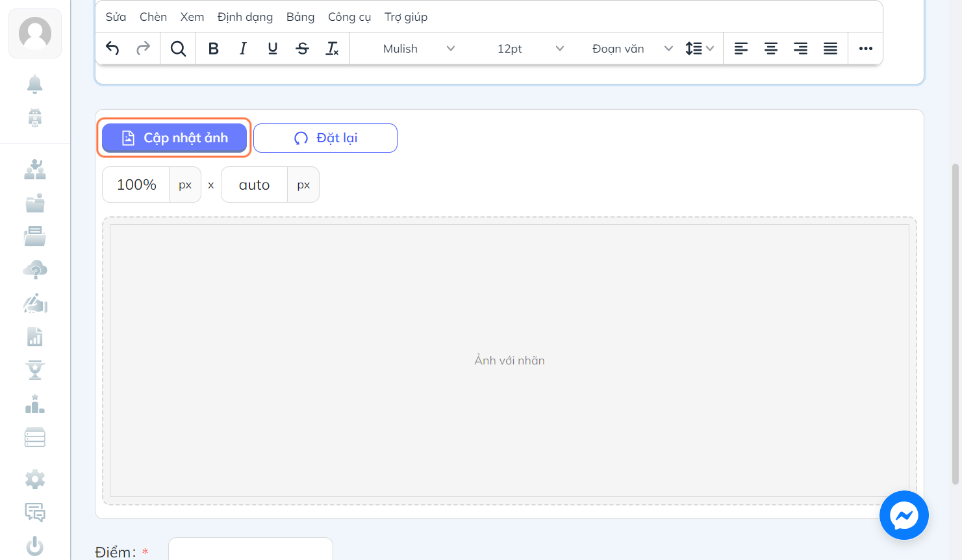Toggle strikethrough formatting
Image resolution: width=962 pixels, height=560 pixels.
(303, 48)
